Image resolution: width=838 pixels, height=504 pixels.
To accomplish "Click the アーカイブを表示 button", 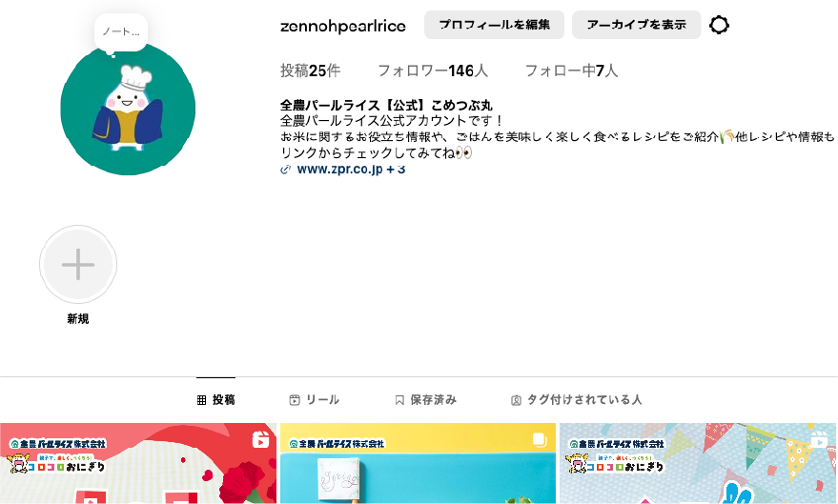I will [637, 25].
